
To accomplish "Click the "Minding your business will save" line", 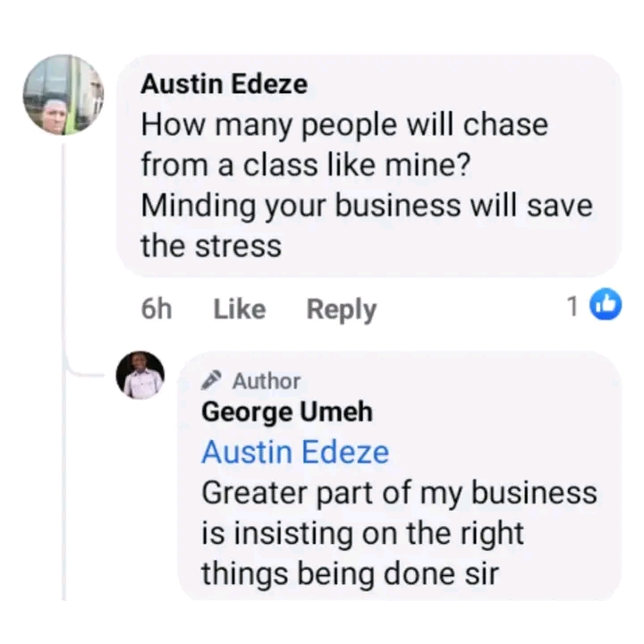I will point(367,206).
